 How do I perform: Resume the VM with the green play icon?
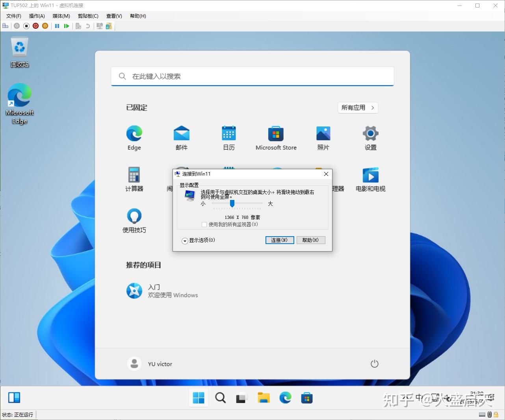67,26
